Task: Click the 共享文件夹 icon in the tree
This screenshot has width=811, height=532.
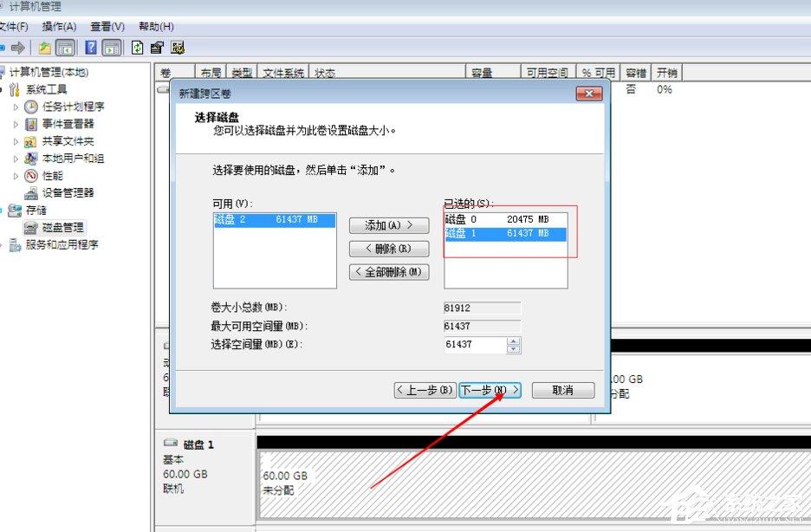Action: click(x=29, y=140)
